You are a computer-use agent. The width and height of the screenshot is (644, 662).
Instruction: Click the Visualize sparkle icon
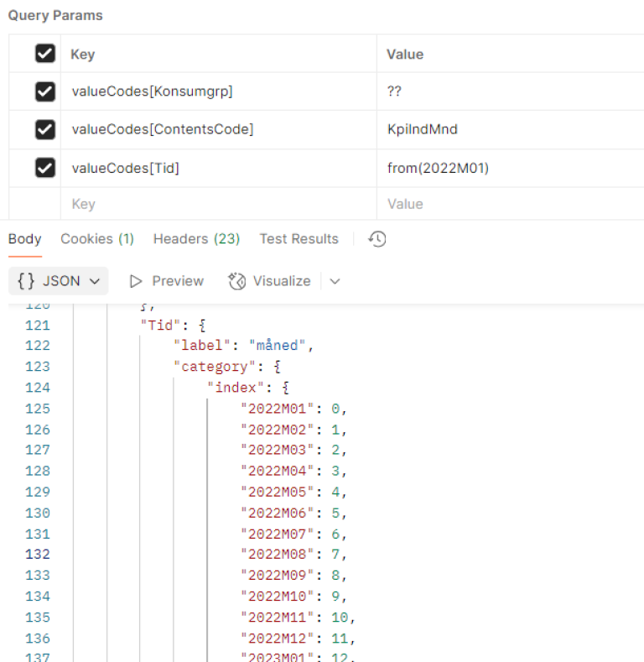237,281
